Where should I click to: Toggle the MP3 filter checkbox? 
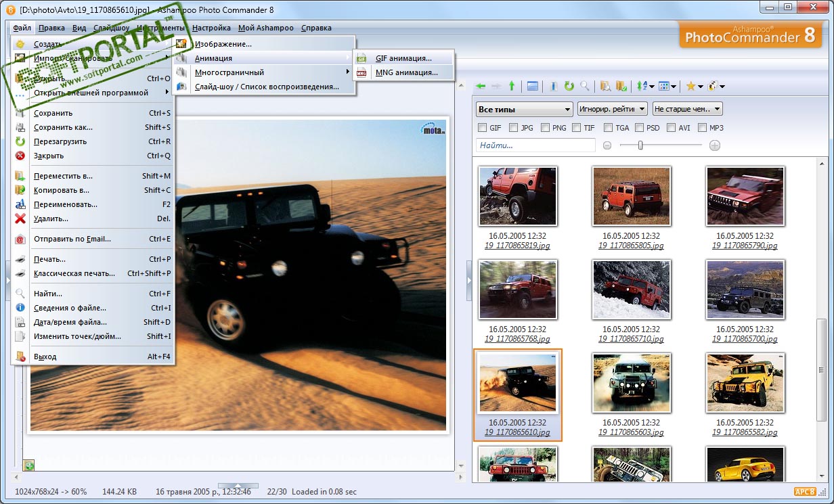[702, 127]
